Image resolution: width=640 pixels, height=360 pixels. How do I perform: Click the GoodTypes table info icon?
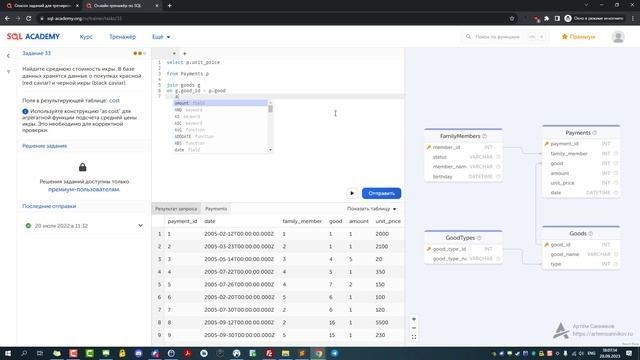click(x=479, y=238)
